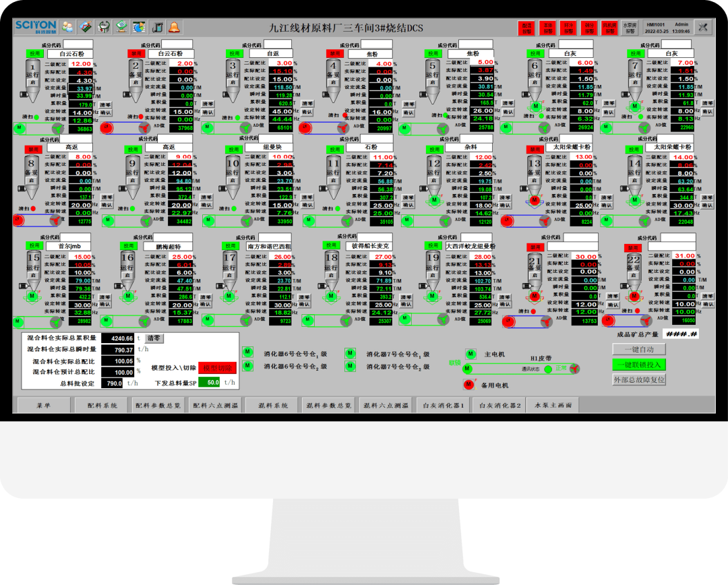Image resolution: width=728 pixels, height=585 pixels.
Task: Click the wrench tools icon at top right
Action: pyautogui.click(x=704, y=27)
